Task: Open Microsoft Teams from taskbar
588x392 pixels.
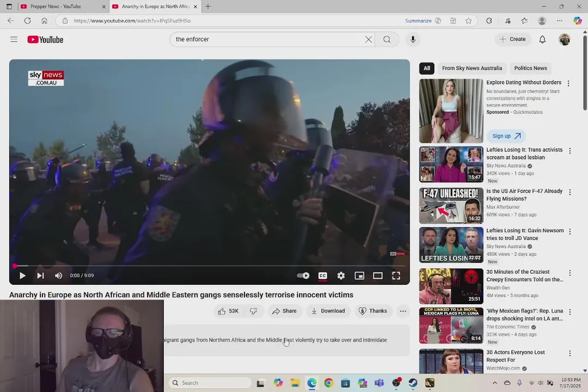Action: tap(379, 383)
